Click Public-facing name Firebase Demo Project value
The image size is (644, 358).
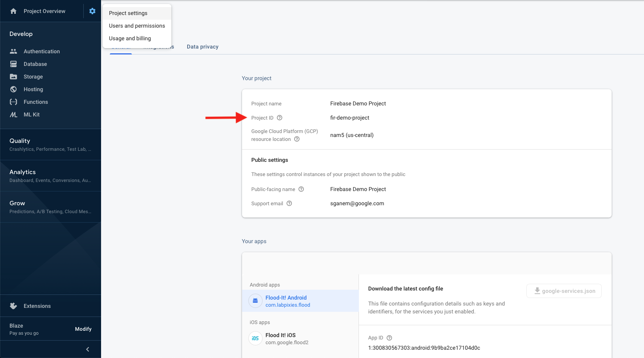[x=358, y=189]
